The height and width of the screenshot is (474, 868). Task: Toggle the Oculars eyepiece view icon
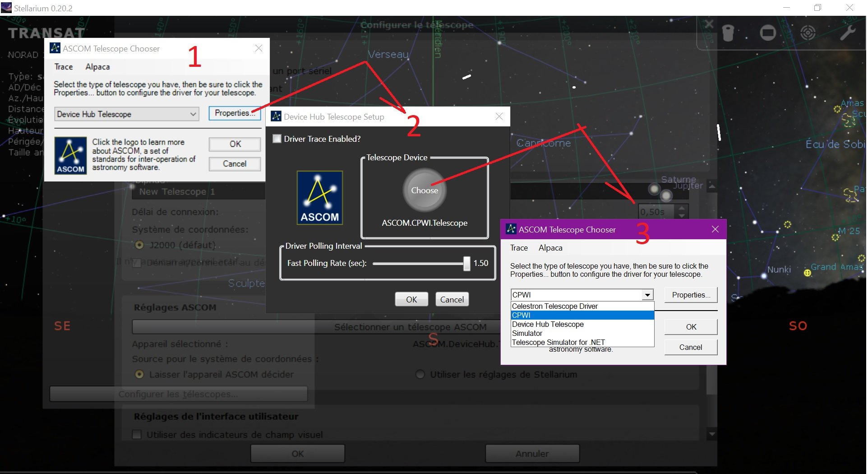pos(729,33)
